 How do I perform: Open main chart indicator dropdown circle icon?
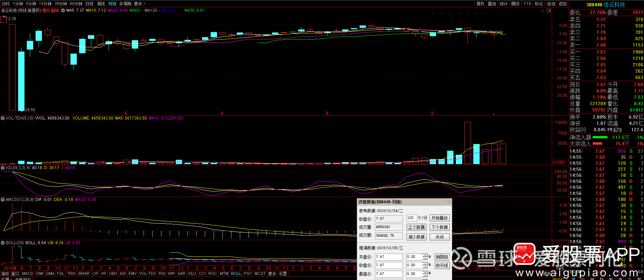[63, 10]
